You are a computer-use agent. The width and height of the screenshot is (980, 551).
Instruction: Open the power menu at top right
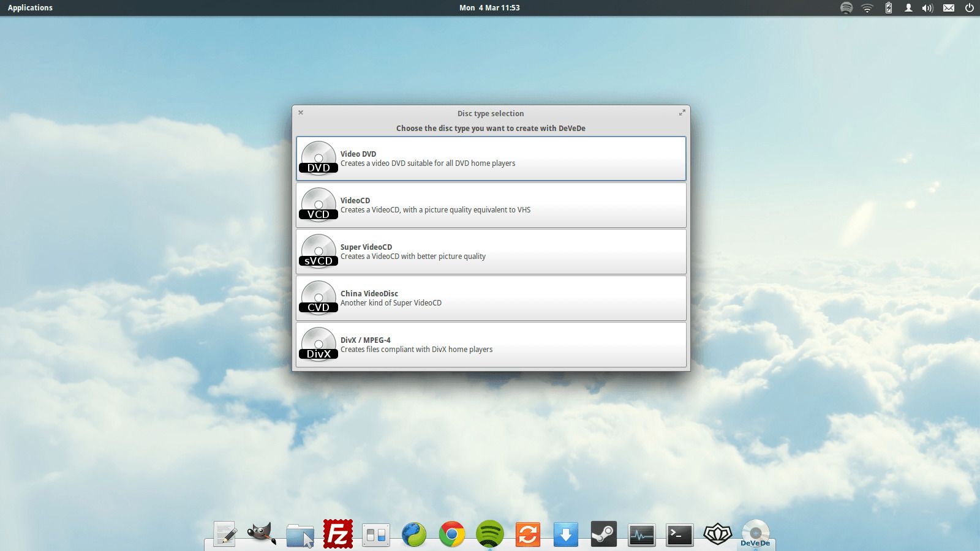pyautogui.click(x=969, y=8)
